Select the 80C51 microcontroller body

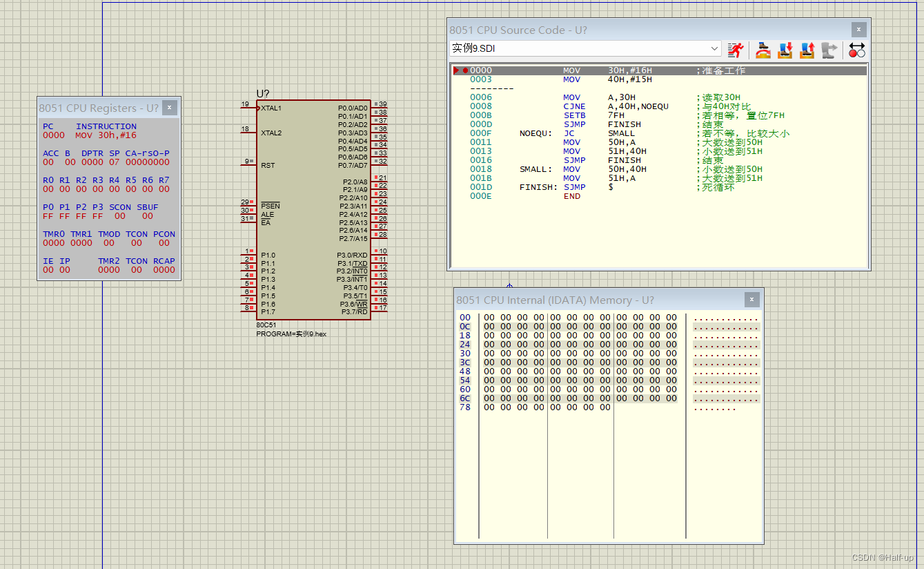click(313, 210)
